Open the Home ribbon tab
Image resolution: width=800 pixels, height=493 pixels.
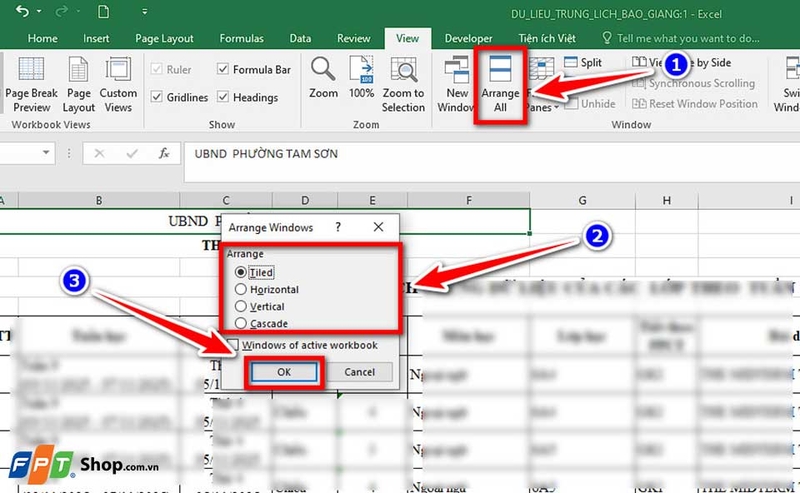click(42, 38)
